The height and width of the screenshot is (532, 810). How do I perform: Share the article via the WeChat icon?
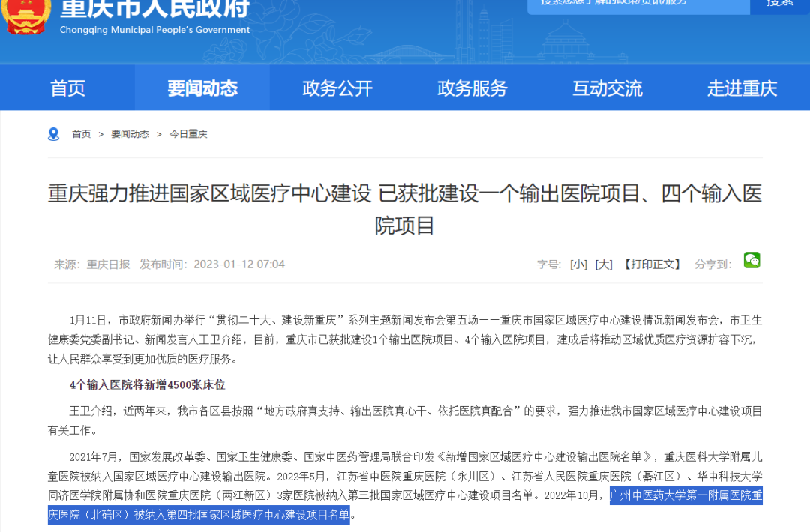751,261
